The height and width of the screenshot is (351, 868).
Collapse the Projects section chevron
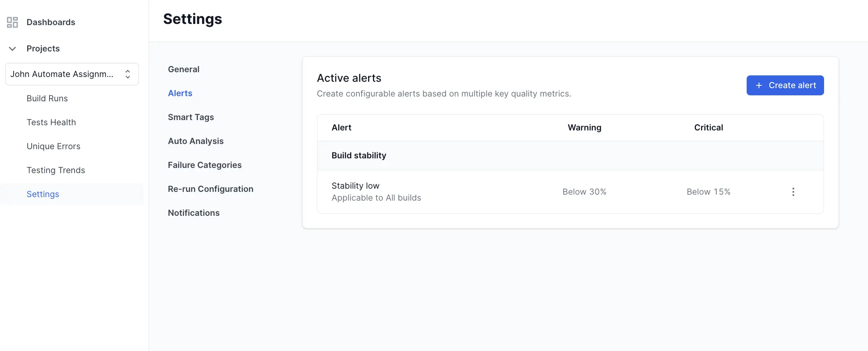point(12,49)
